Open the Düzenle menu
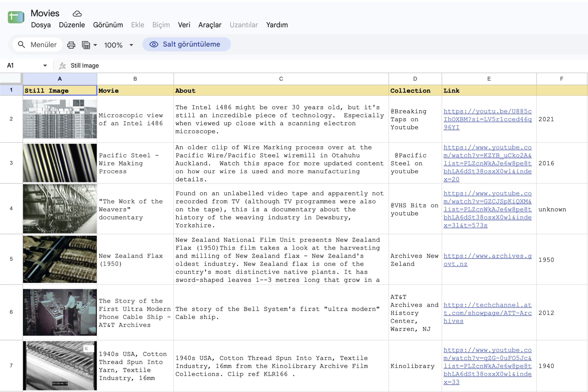This screenshot has width=588, height=392. point(72,25)
